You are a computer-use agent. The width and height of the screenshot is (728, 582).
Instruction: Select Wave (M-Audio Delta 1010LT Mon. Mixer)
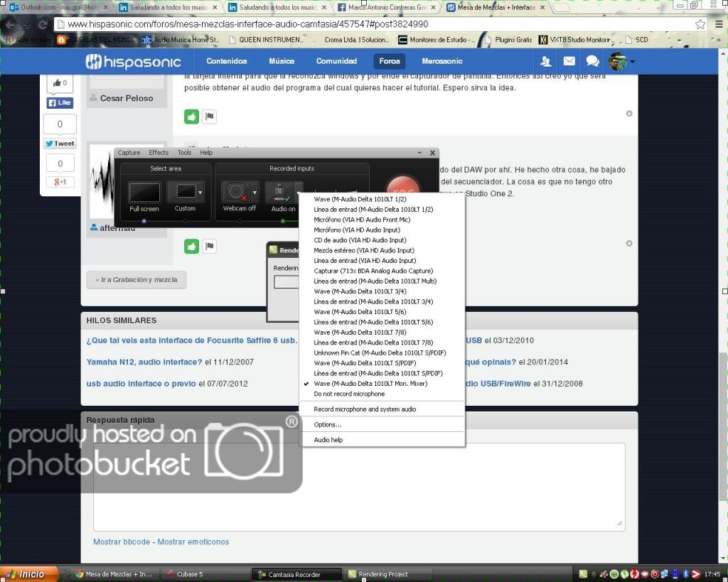pos(382,383)
